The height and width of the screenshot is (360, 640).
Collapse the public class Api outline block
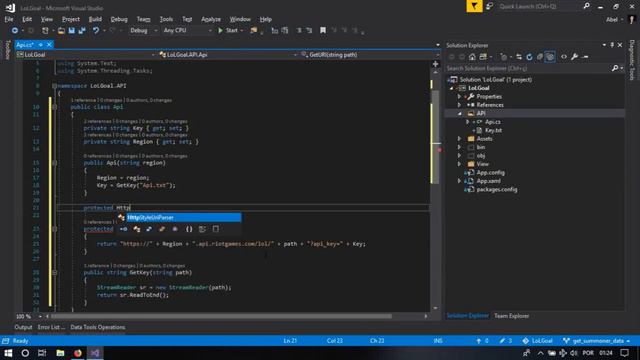[54, 107]
